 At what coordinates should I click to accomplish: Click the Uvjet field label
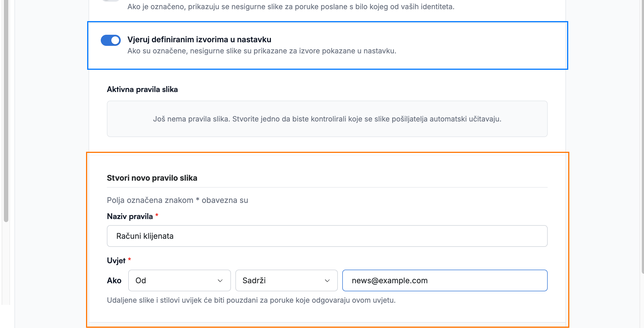coord(116,260)
